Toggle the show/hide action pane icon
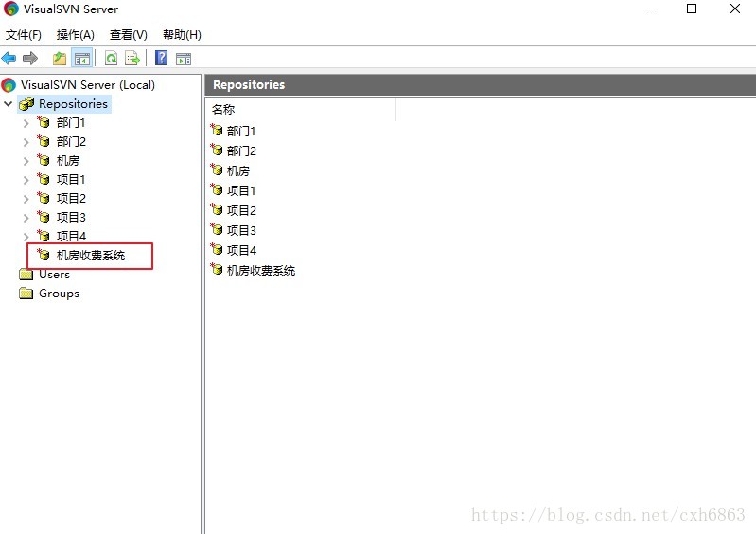The width and height of the screenshot is (756, 534). 184,59
